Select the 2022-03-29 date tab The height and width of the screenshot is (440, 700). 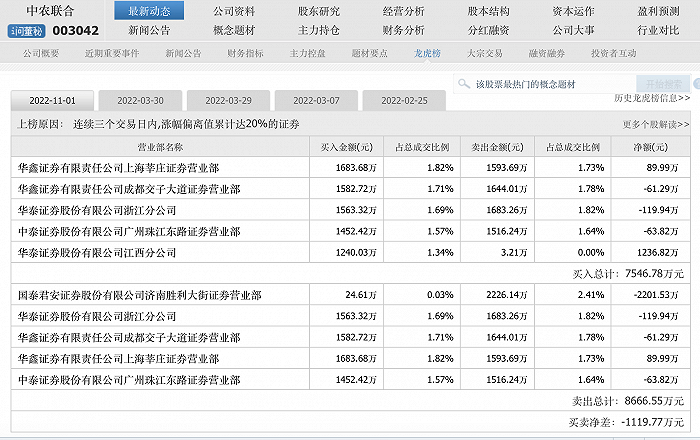click(x=228, y=101)
